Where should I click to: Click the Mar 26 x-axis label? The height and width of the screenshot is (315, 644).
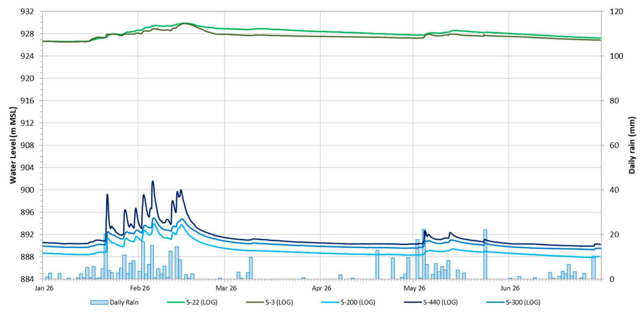pyautogui.click(x=226, y=288)
